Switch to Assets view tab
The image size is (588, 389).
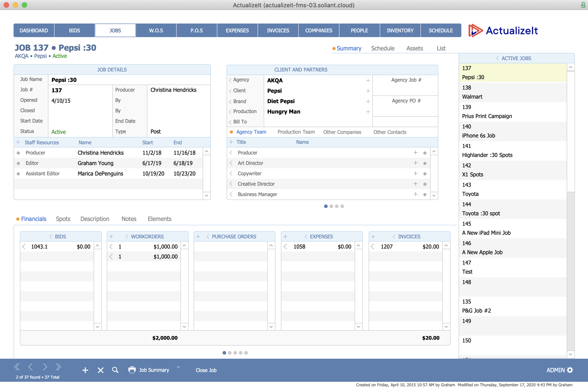(414, 48)
